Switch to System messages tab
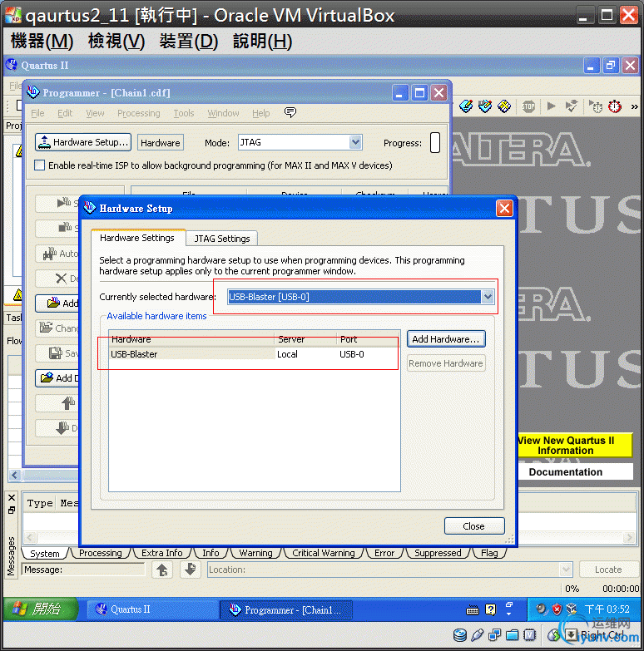Image resolution: width=644 pixels, height=651 pixels. [x=45, y=553]
